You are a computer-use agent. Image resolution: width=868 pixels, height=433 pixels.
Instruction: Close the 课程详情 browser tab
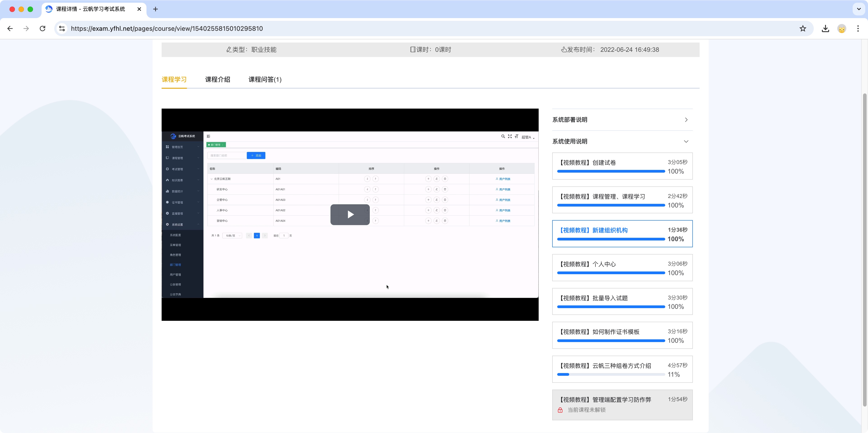(x=139, y=9)
